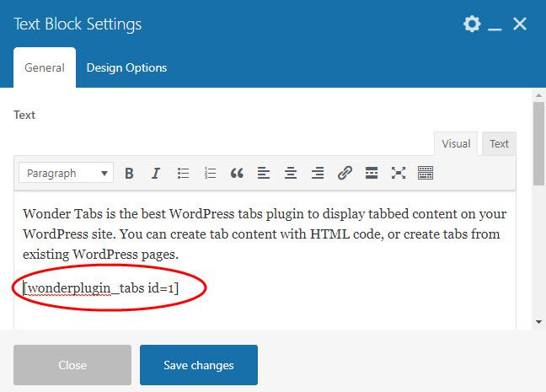
Task: Open settings gear in dialog header
Action: 472,24
